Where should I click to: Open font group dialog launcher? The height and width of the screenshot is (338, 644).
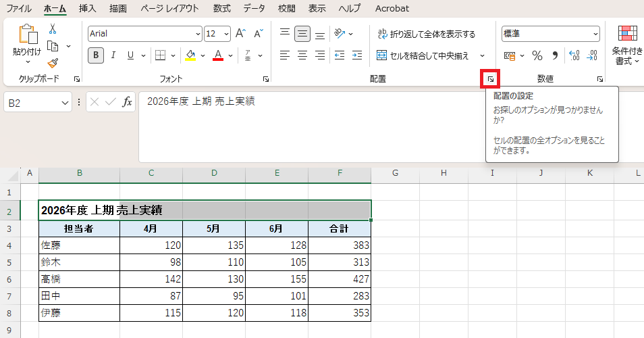pyautogui.click(x=266, y=79)
